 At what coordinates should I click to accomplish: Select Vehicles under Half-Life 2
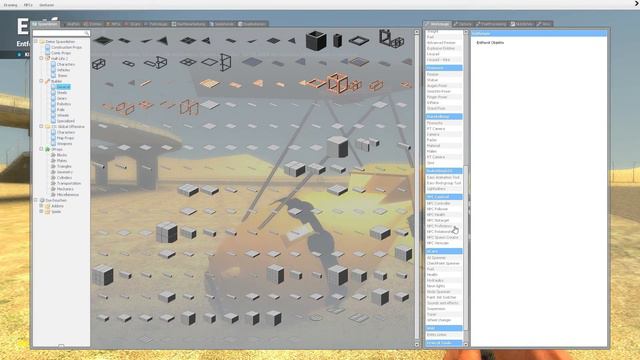point(63,70)
